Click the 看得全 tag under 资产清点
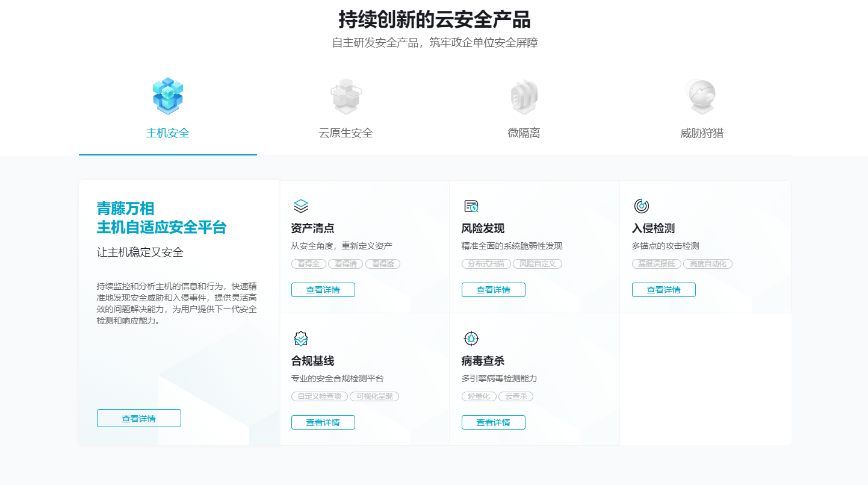Image resolution: width=868 pixels, height=485 pixels. click(x=308, y=263)
